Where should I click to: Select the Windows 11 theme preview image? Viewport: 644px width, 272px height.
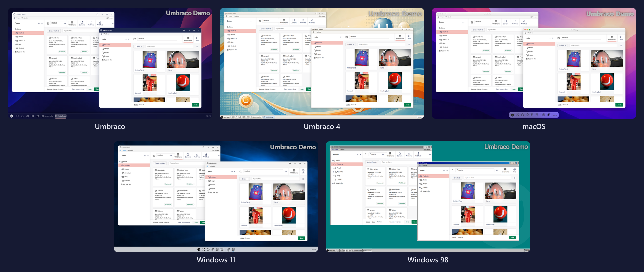tap(216, 196)
